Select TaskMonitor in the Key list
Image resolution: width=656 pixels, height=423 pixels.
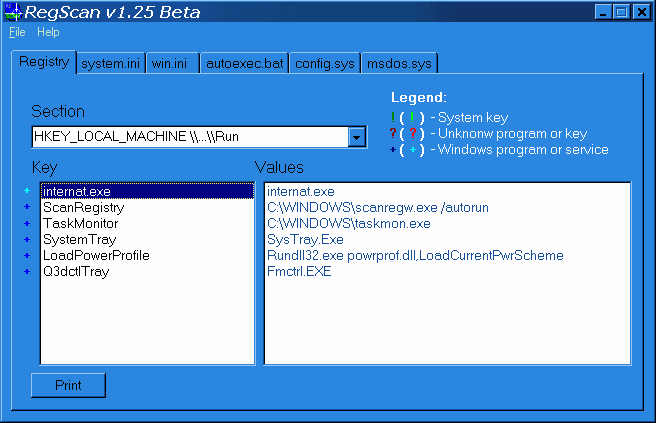147,223
